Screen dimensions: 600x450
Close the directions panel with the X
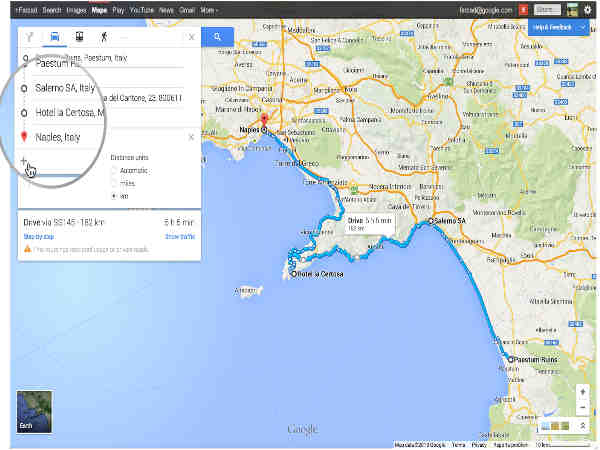pyautogui.click(x=191, y=37)
